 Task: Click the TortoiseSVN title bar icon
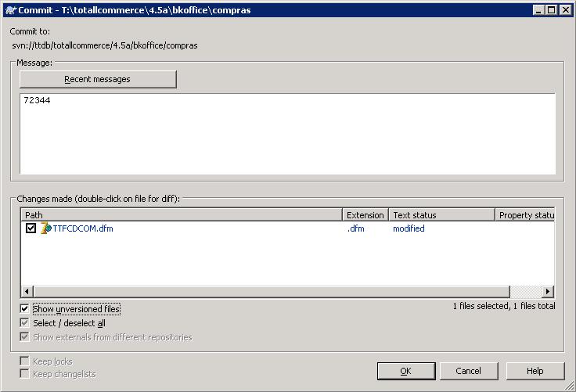tap(11, 10)
